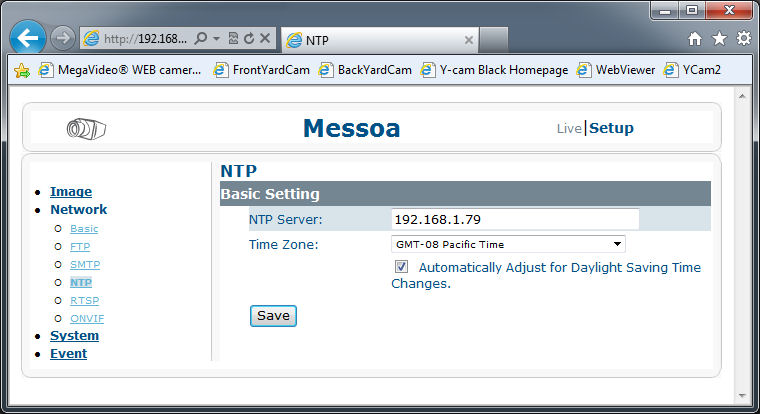Viewport: 760px width, 414px height.
Task: Expand the Time Zone dropdown
Action: [618, 244]
